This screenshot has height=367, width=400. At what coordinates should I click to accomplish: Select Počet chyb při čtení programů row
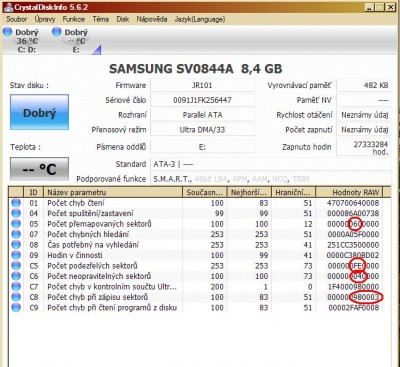pyautogui.click(x=112, y=308)
